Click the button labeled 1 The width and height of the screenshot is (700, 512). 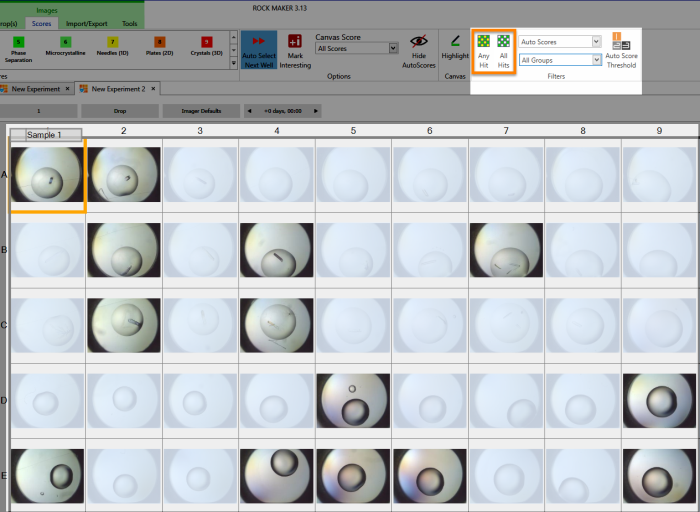coord(39,111)
